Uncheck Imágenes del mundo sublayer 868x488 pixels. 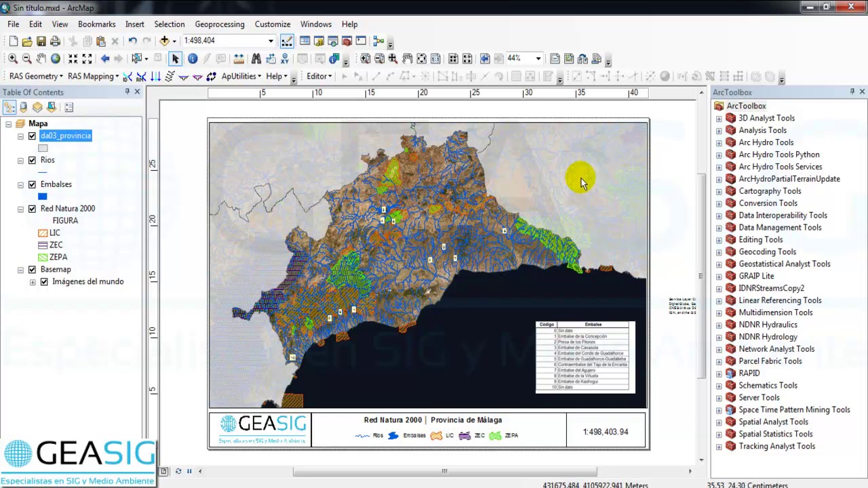44,282
